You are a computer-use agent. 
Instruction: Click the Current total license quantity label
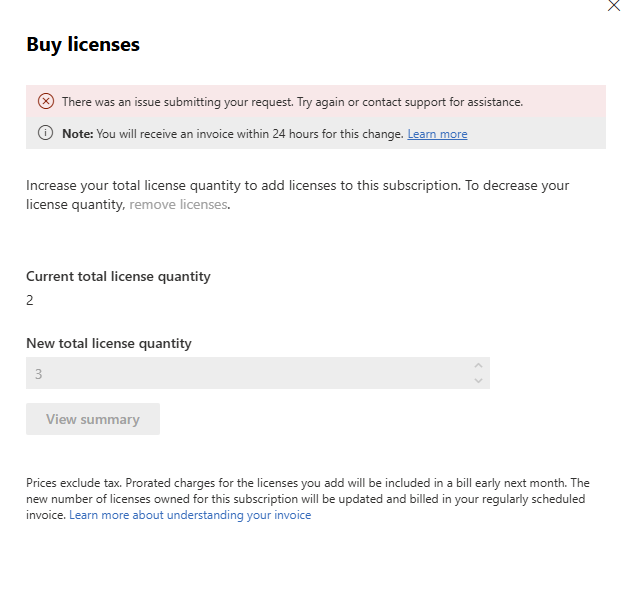[x=118, y=276]
